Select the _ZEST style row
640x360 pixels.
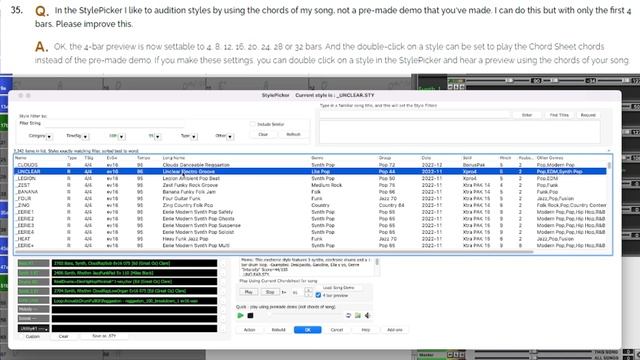point(310,185)
